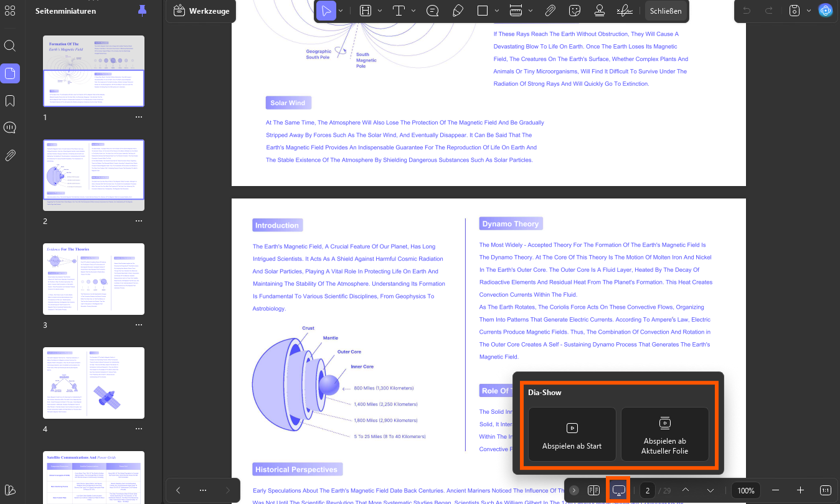
Task: Open the search magnifier in sidebar
Action: (10, 46)
